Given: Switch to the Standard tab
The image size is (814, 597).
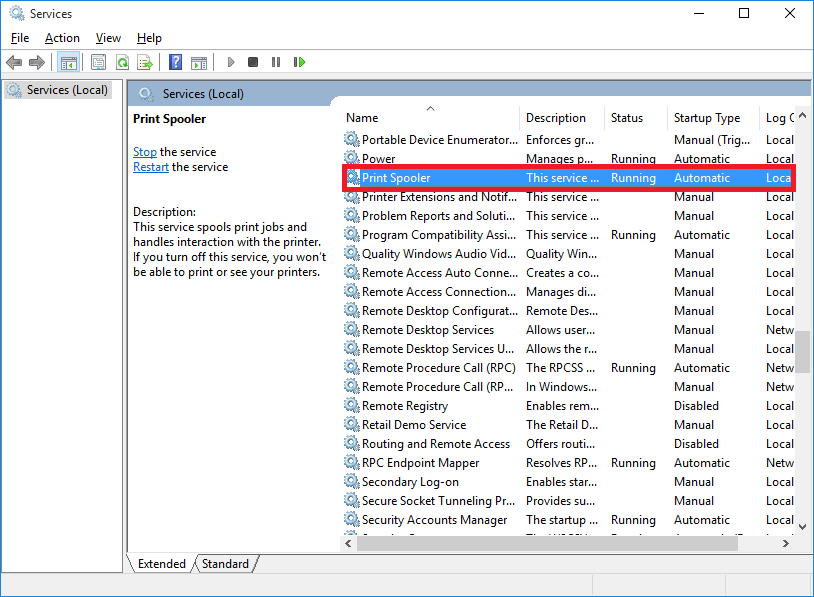Looking at the screenshot, I should 225,564.
